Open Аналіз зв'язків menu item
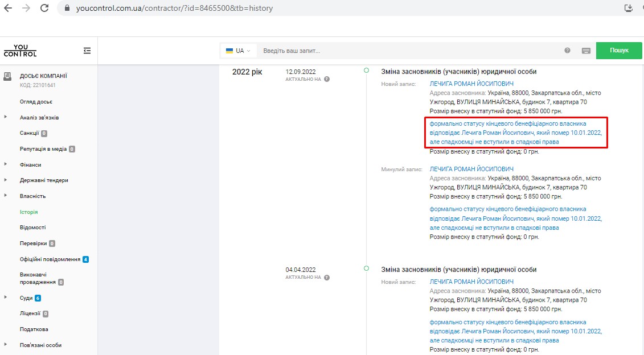This screenshot has width=644, height=355. 39,117
